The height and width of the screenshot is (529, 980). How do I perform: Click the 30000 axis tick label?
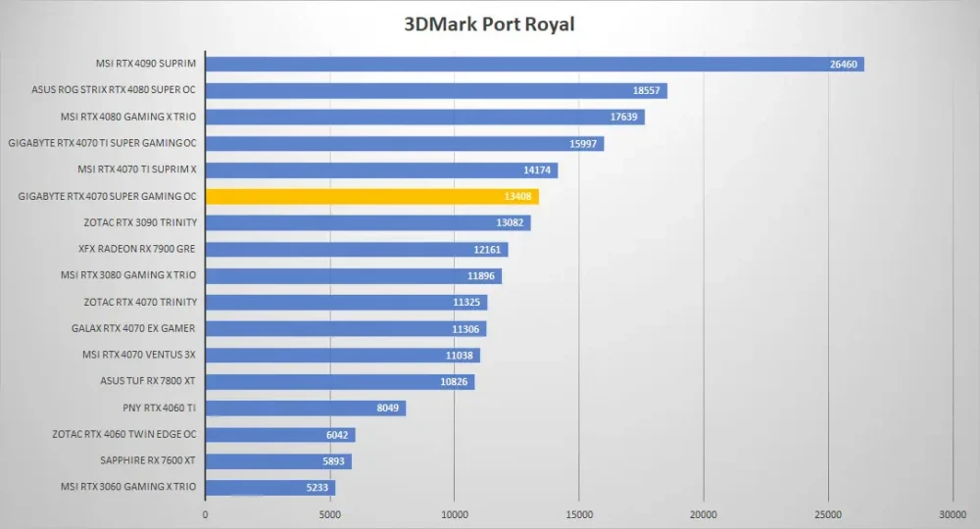coord(953,515)
